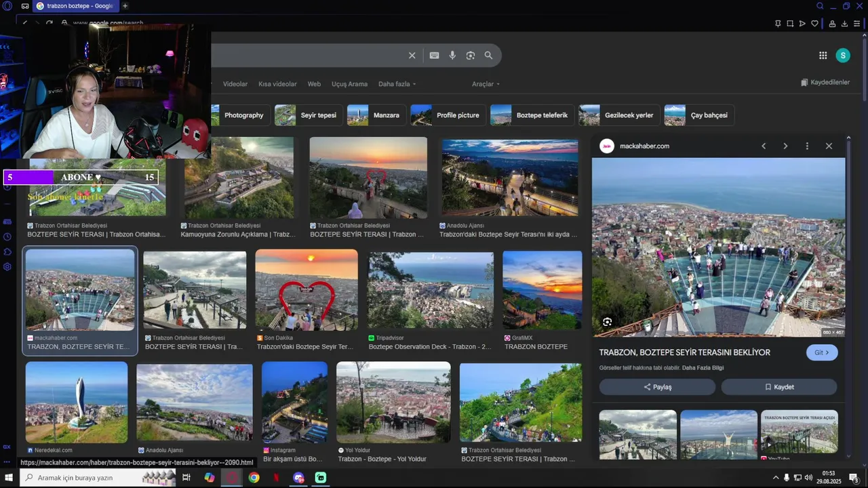Select the Boztepe teleferik filter chip
Screen dimensions: 868x488
[532, 115]
